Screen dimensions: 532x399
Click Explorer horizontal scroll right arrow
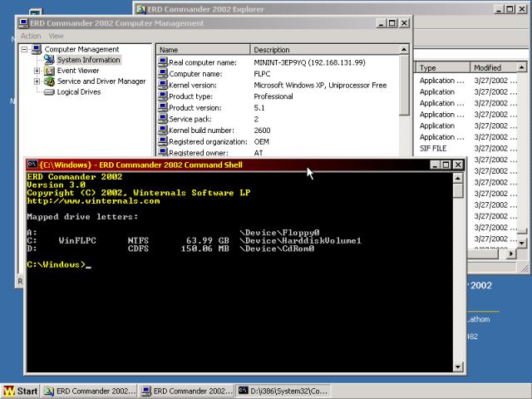click(511, 254)
